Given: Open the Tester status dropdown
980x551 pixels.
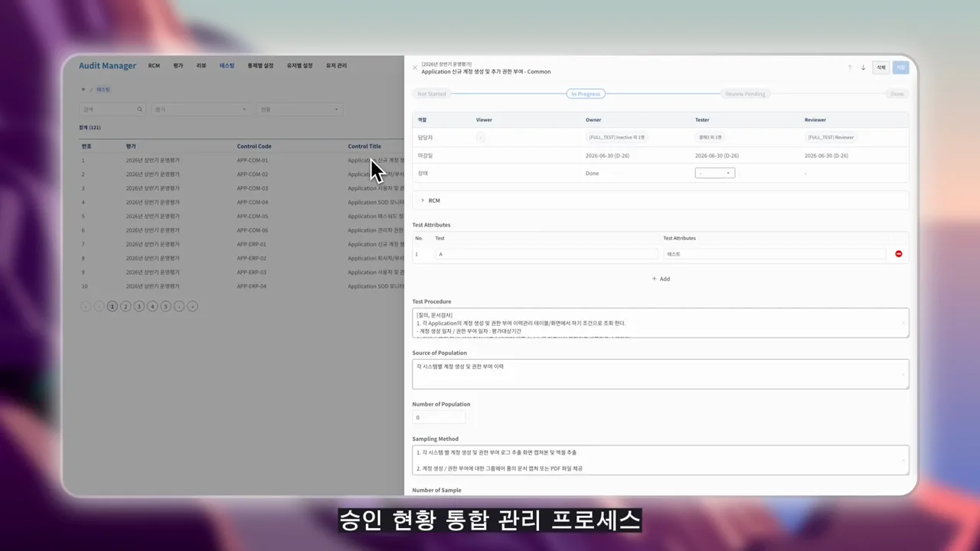Looking at the screenshot, I should [715, 173].
